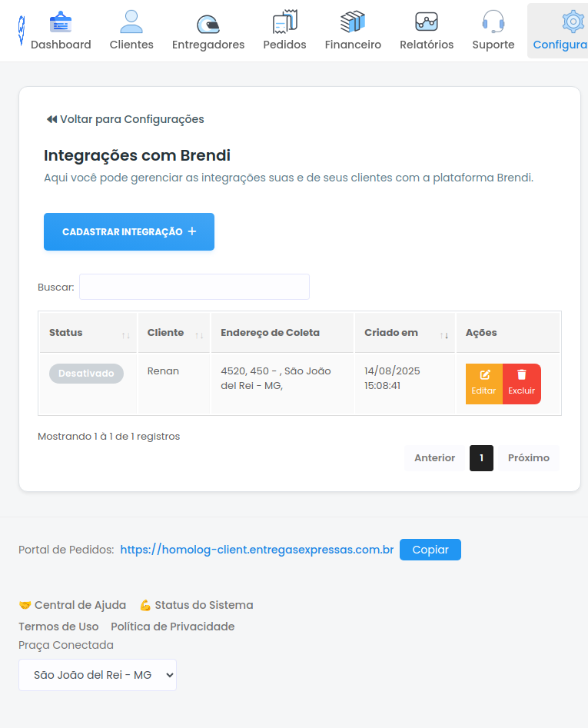Click Cadastrar Integração button
Screen dimensions: 588x728
click(129, 231)
